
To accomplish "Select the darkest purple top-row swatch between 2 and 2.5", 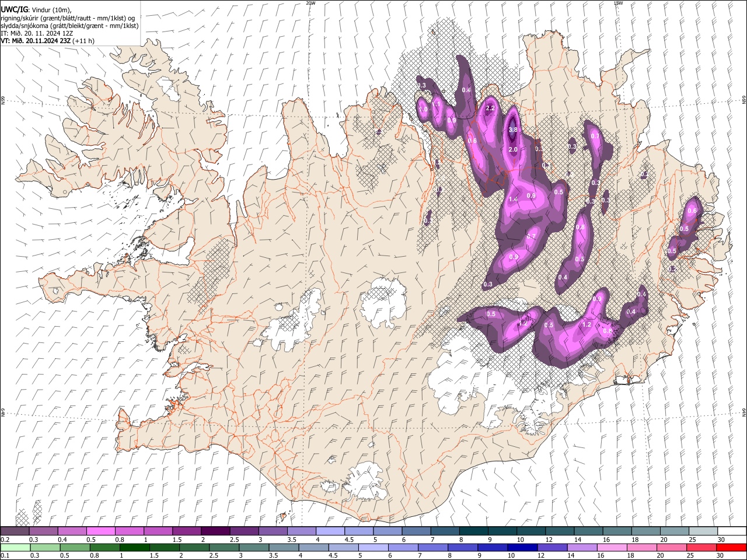I will click(215, 531).
